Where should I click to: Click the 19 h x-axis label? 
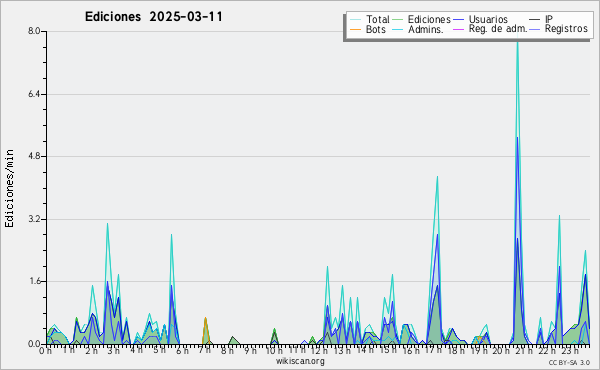(478, 350)
